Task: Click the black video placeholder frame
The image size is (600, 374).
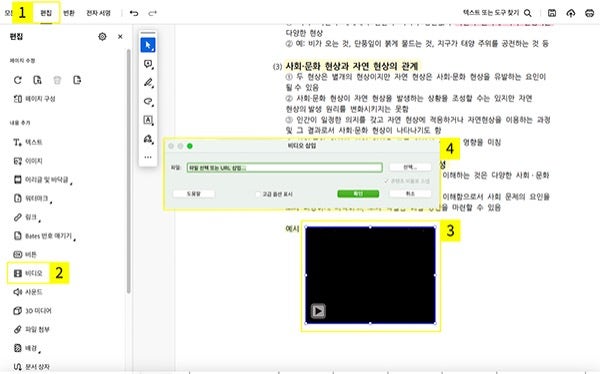Action: pos(370,275)
